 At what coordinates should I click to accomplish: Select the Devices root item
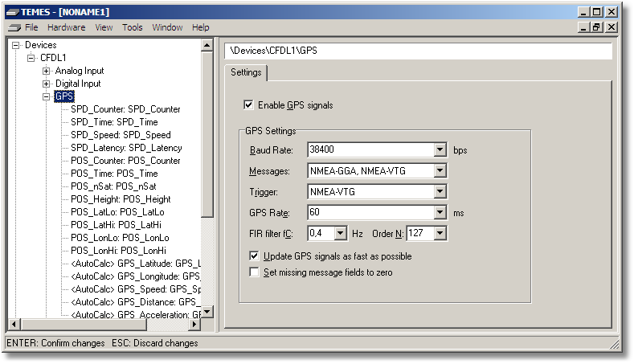(x=40, y=45)
